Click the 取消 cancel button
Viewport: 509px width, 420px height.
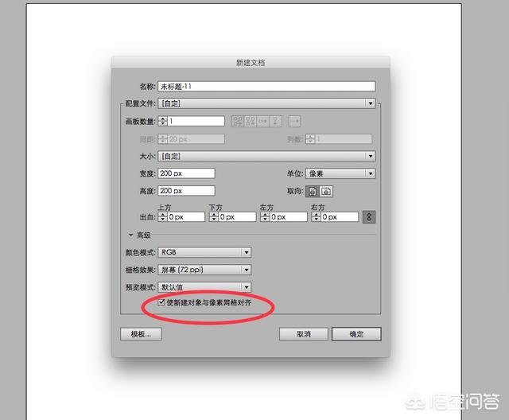[304, 334]
